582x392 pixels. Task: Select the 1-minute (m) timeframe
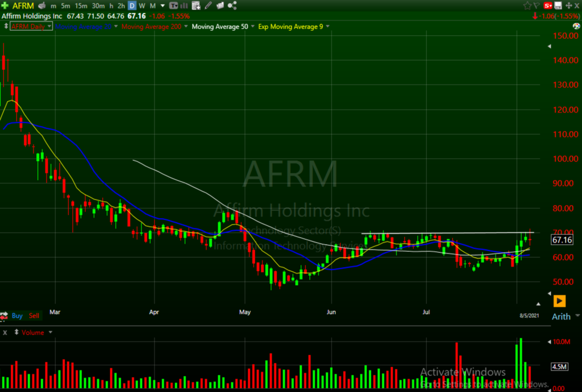(x=53, y=6)
